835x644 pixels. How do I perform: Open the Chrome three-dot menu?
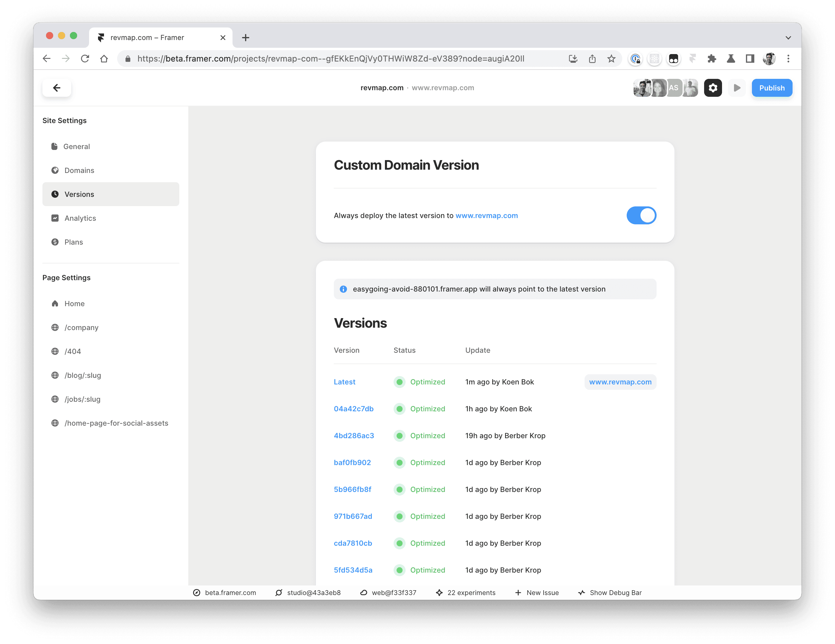(788, 59)
